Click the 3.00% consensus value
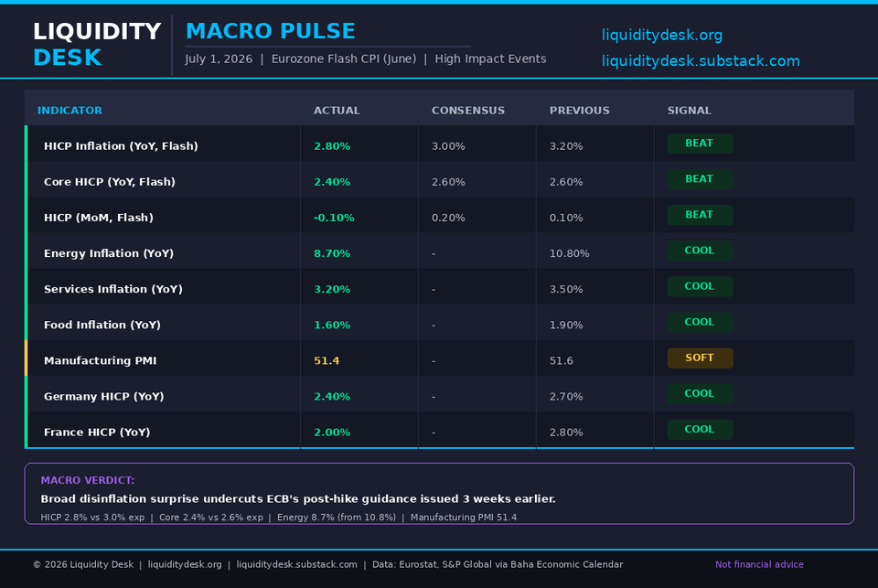Viewport: 878px width, 588px height. tap(448, 146)
